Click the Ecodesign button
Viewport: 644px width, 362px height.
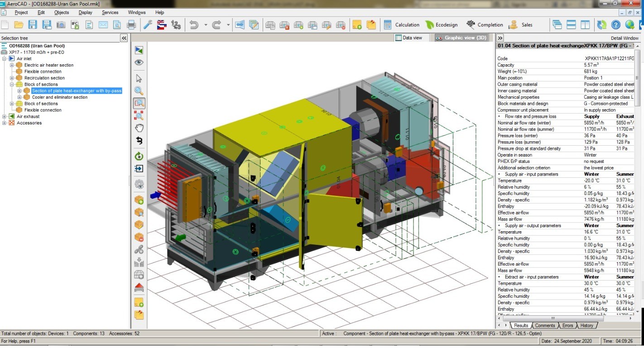pos(441,25)
